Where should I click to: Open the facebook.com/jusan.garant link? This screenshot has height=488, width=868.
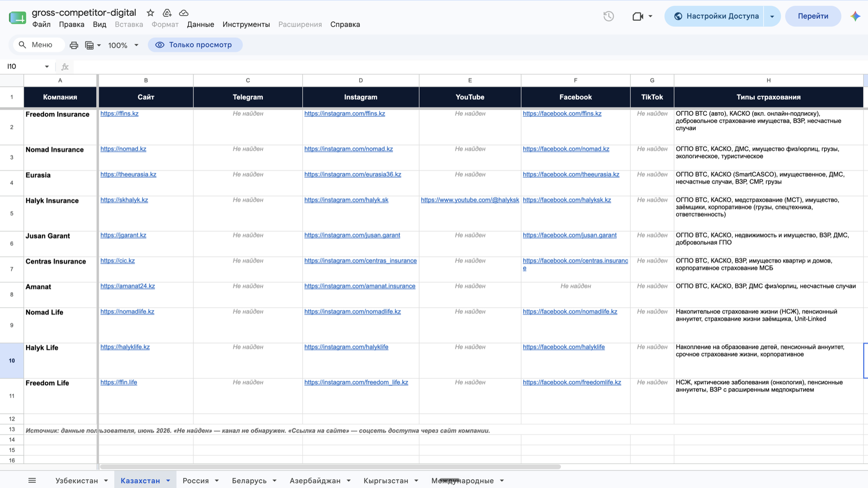click(570, 235)
